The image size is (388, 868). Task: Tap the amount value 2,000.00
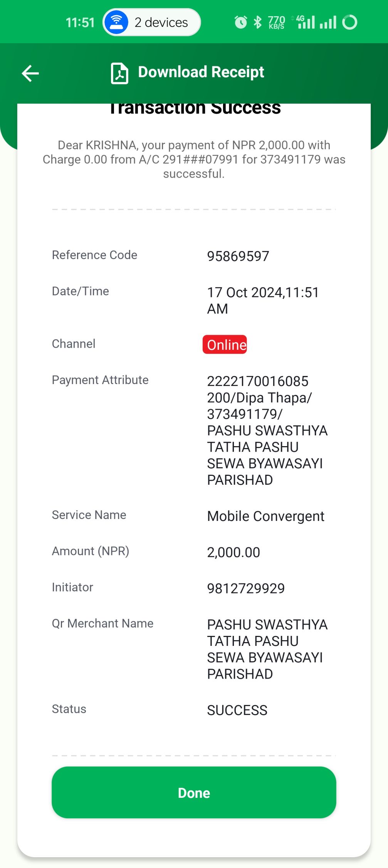(x=233, y=552)
